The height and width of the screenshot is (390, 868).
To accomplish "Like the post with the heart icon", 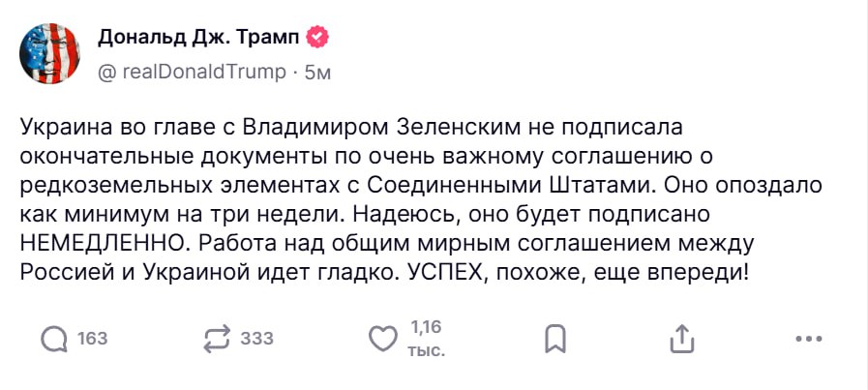I will point(384,338).
